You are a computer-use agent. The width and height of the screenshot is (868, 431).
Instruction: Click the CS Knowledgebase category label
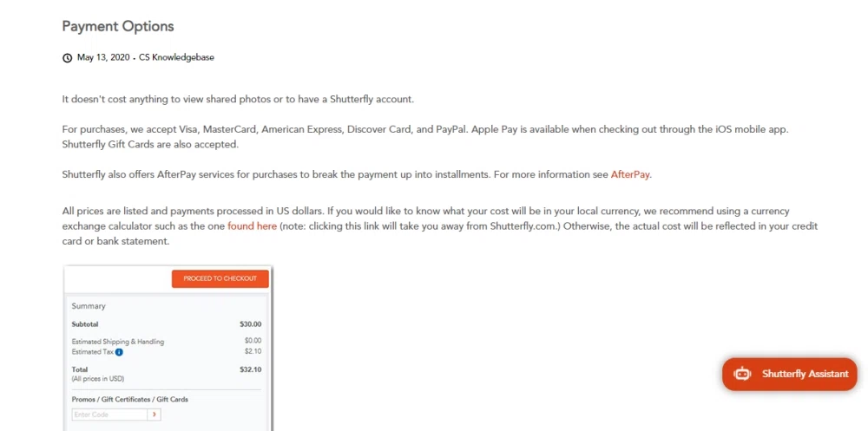point(176,57)
